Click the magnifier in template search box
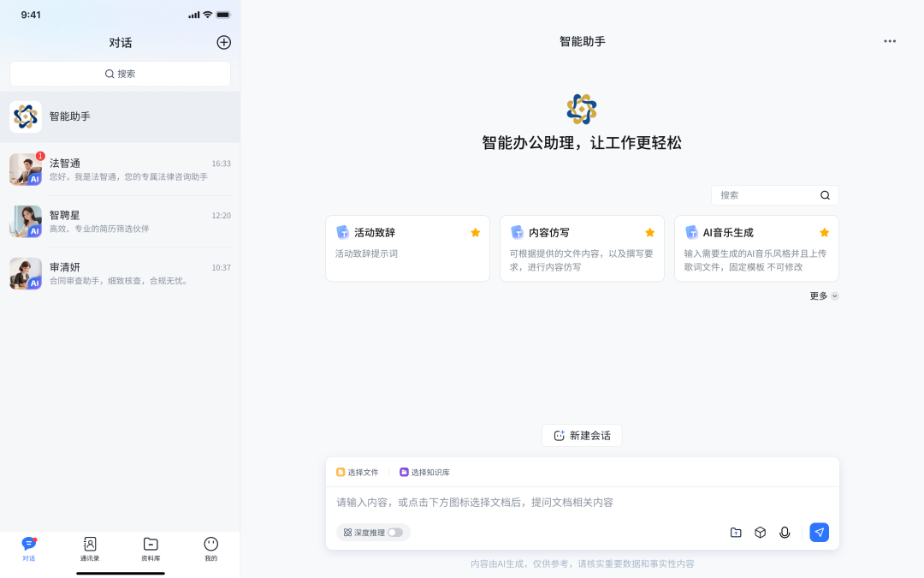This screenshot has height=578, width=924. [825, 195]
